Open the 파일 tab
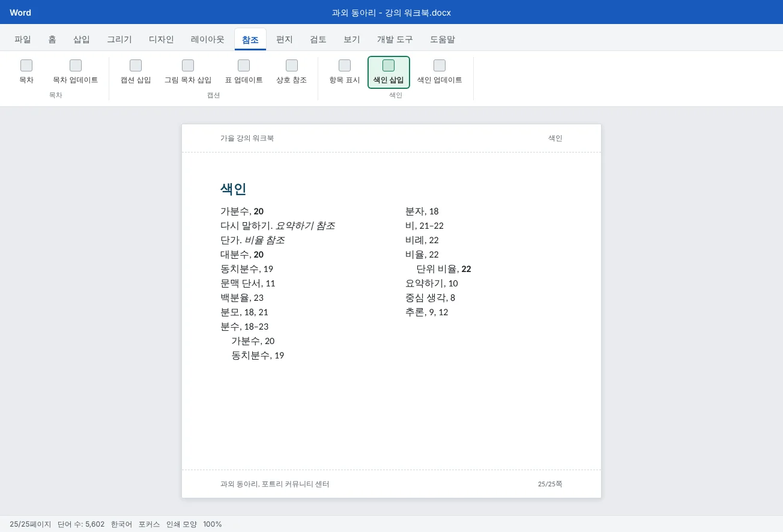Viewport: 783px width, 532px height. 23,40
